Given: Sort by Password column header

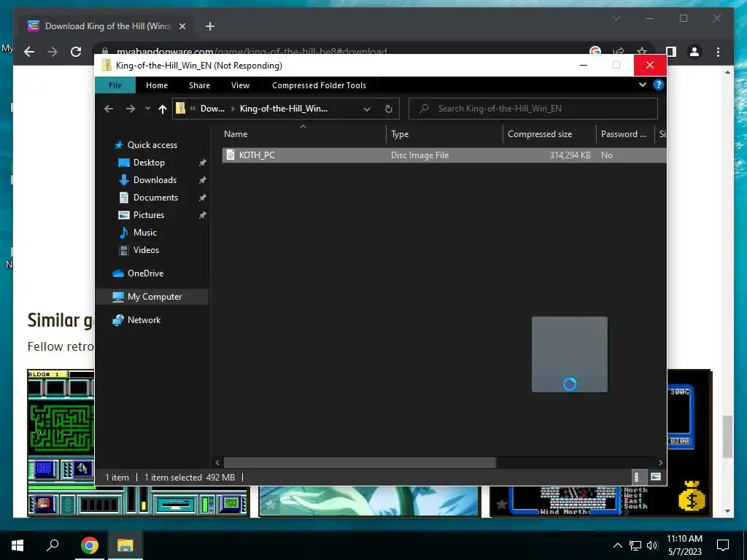Looking at the screenshot, I should point(624,134).
